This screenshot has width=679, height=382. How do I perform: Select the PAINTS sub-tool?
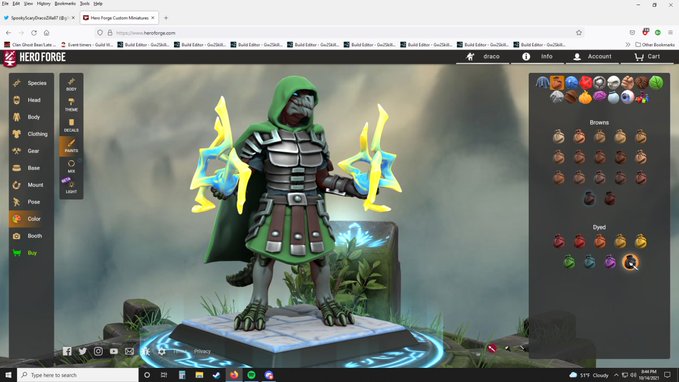click(x=71, y=146)
